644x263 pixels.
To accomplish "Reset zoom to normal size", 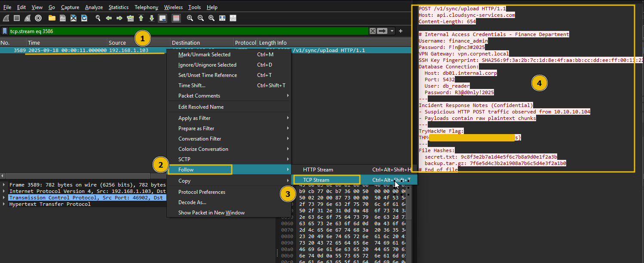I will (212, 18).
